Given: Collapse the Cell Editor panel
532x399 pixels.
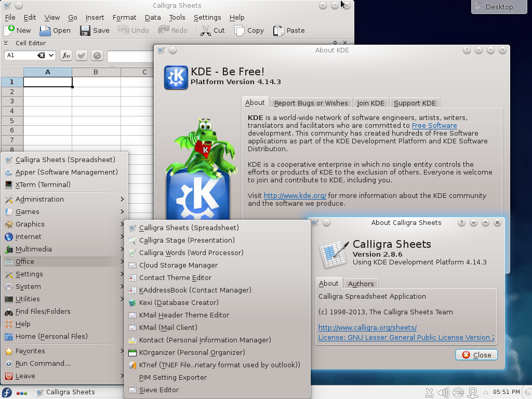Looking at the screenshot, I should [6, 43].
